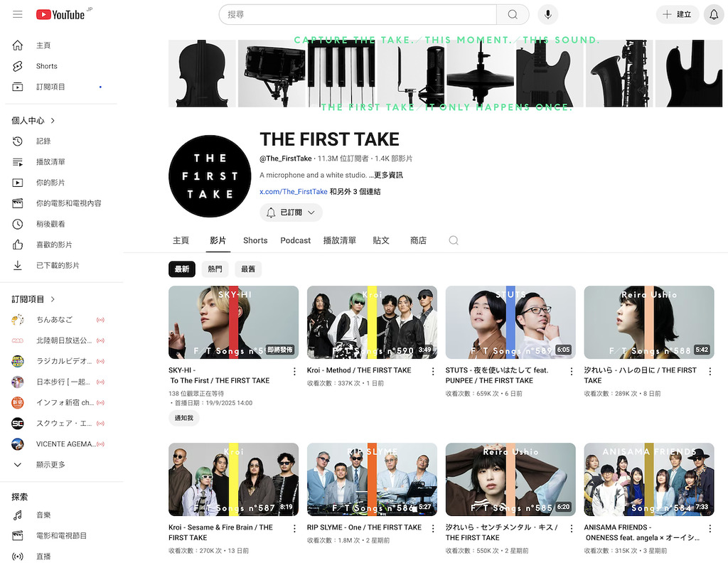The image size is (728, 570).
Task: Select 最舊 sort chip
Action: coord(248,269)
